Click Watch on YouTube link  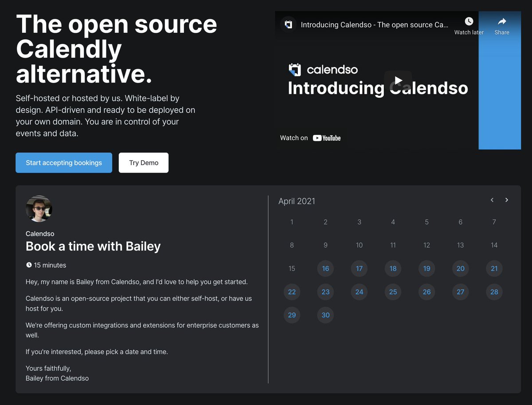(310, 138)
